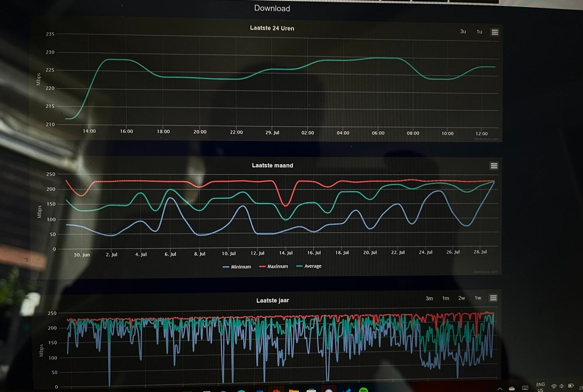The height and width of the screenshot is (392, 583).
Task: Open the touch keyboard tray icon
Action: (x=525, y=388)
